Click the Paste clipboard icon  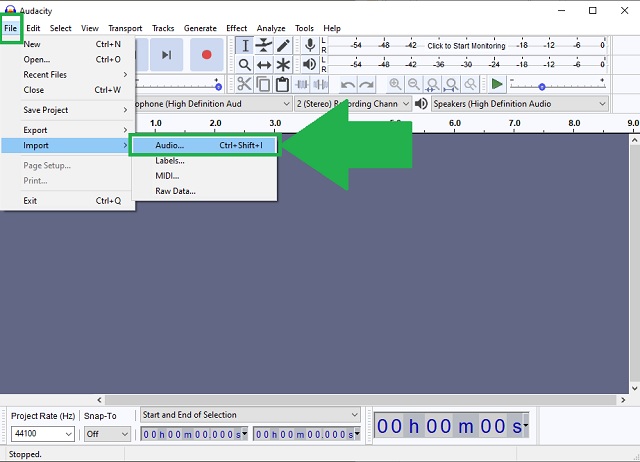(x=282, y=84)
